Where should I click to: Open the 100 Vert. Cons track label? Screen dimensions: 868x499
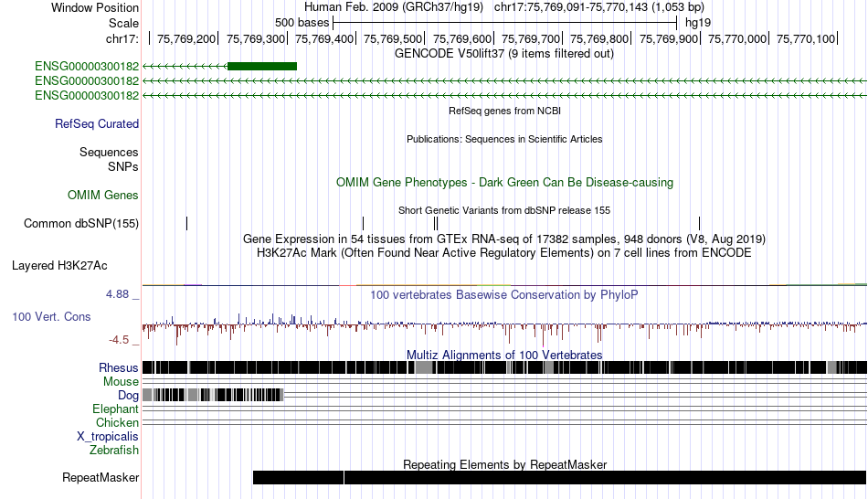coord(51,317)
